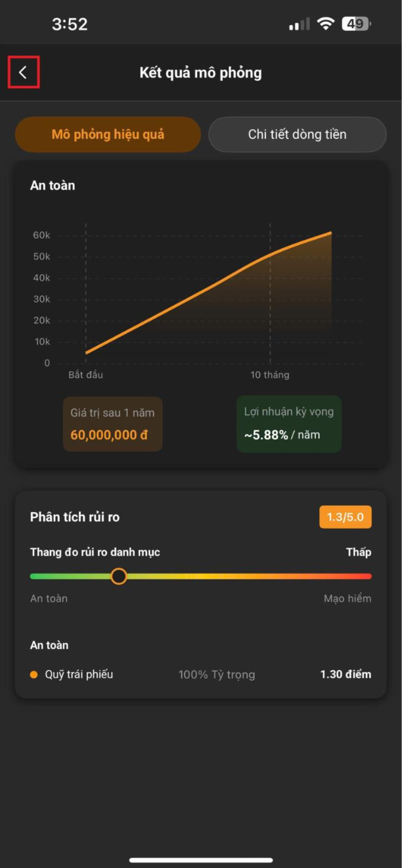
Task: Tap the orange dot beside Quỹ trái phiếu
Action: (x=33, y=675)
